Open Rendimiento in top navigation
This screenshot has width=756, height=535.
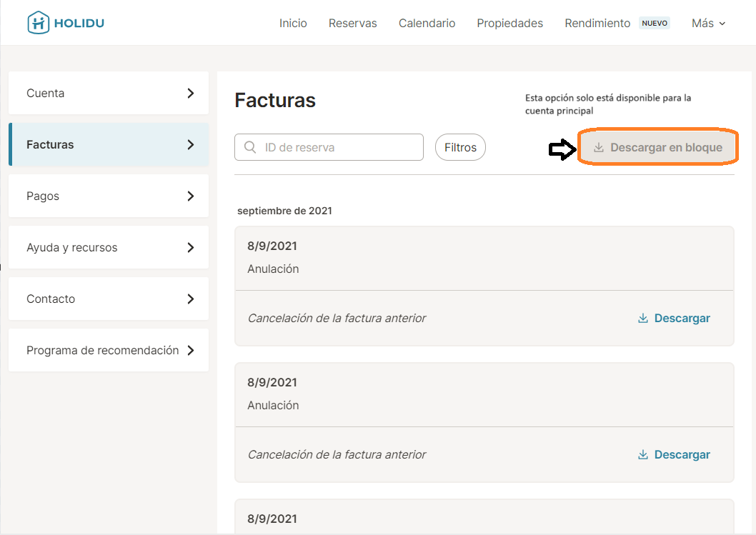(597, 24)
